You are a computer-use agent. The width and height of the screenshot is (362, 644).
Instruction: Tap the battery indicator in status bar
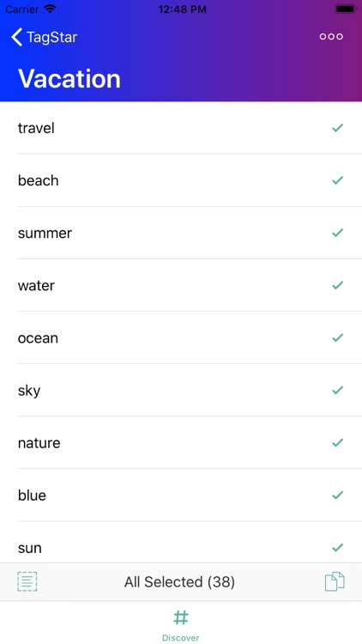coord(346,9)
